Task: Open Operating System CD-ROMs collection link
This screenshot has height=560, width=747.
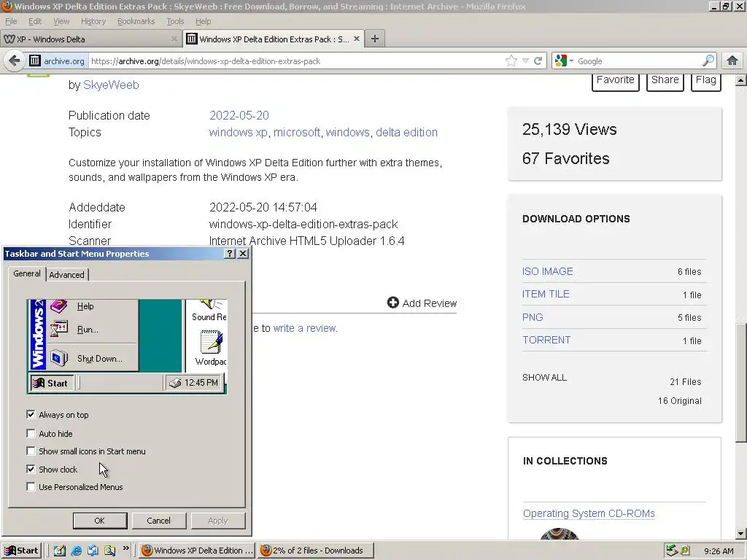Action: pyautogui.click(x=589, y=513)
